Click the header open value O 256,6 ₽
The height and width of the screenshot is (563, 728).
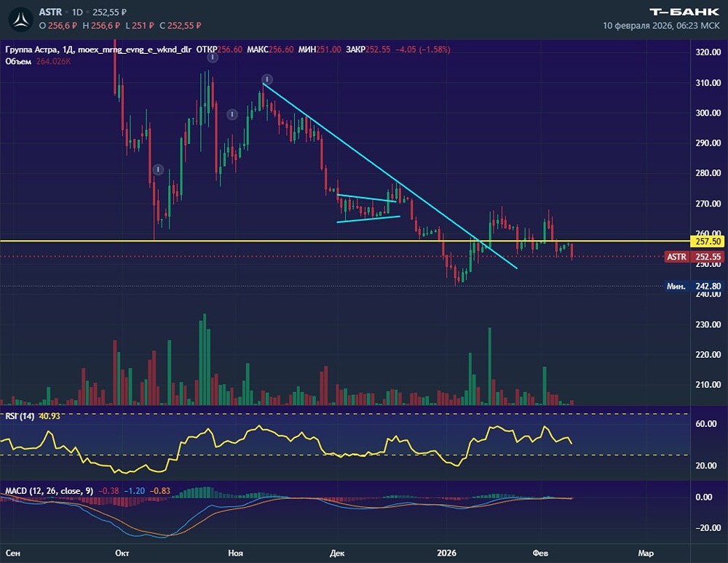(58, 25)
